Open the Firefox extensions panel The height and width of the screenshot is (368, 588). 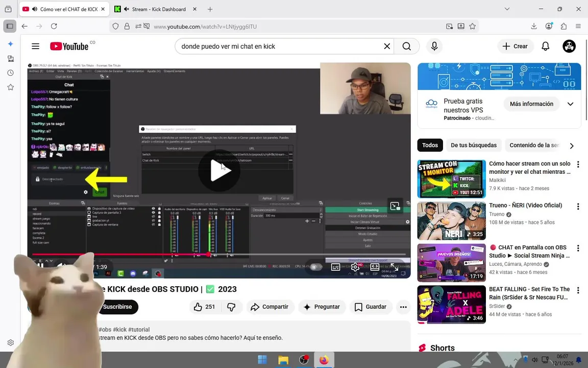tap(563, 26)
